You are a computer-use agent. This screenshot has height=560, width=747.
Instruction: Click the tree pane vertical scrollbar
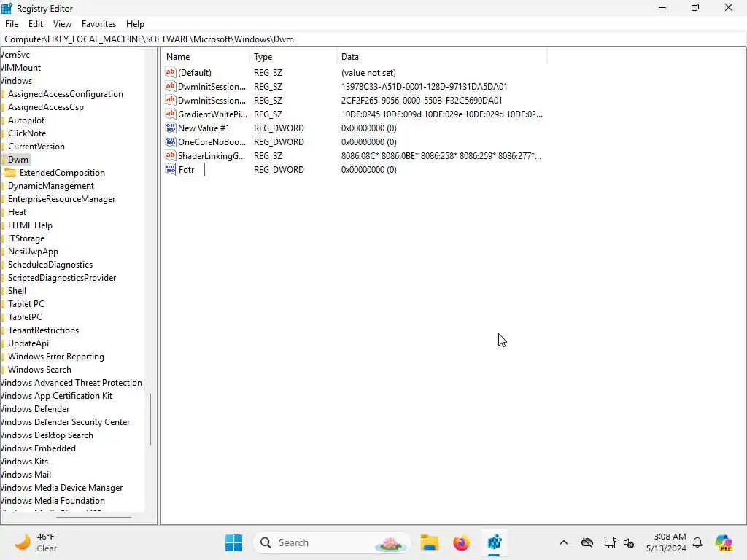150,419
